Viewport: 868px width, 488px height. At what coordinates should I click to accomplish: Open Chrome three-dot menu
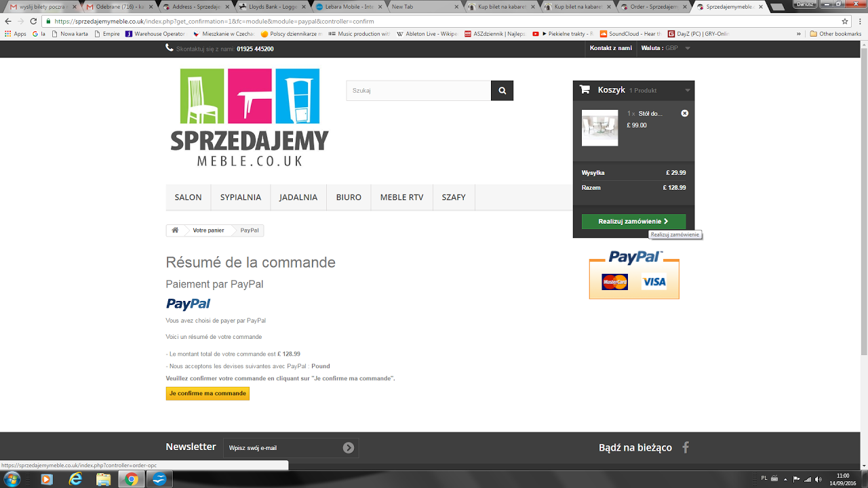(859, 21)
